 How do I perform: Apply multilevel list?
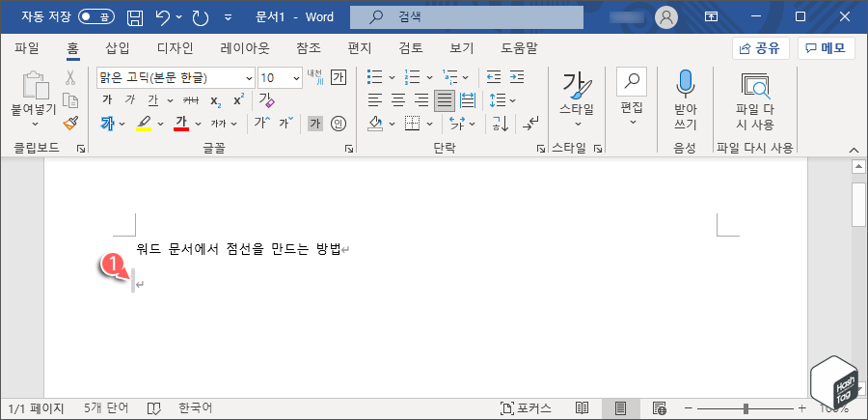point(449,77)
